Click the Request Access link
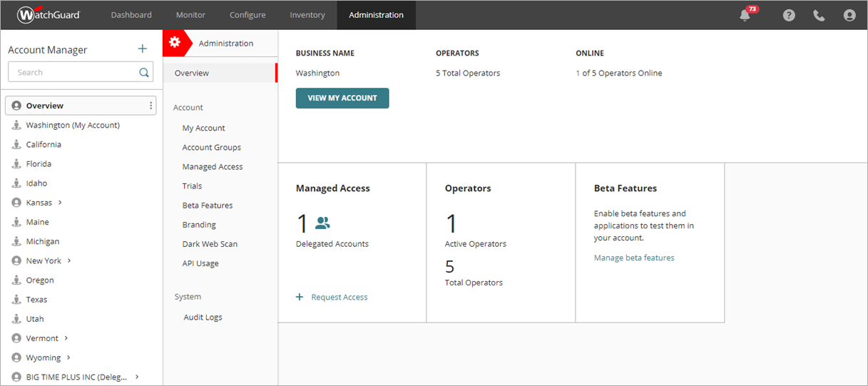The height and width of the screenshot is (386, 868). click(339, 297)
